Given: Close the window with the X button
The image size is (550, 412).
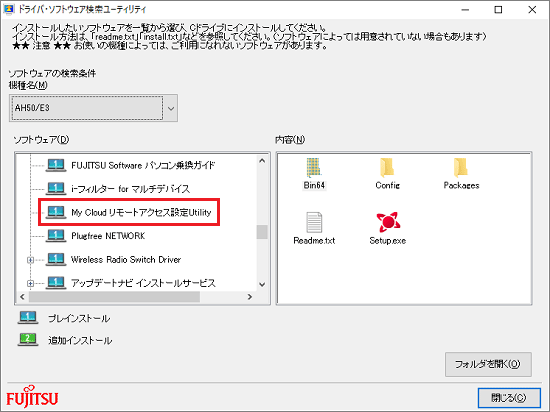Looking at the screenshot, I should click(532, 10).
